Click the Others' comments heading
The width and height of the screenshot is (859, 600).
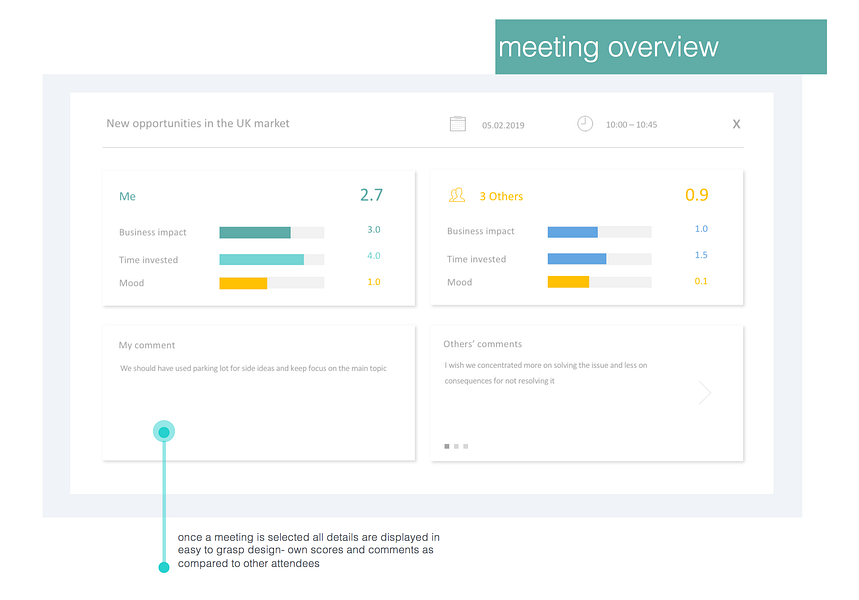coord(482,344)
